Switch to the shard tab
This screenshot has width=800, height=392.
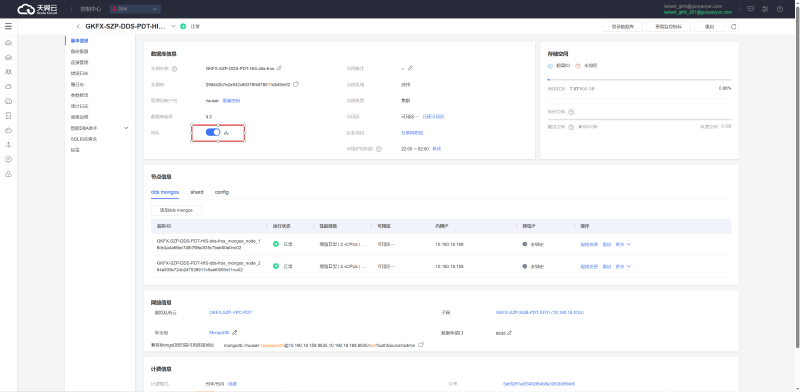[x=197, y=192]
